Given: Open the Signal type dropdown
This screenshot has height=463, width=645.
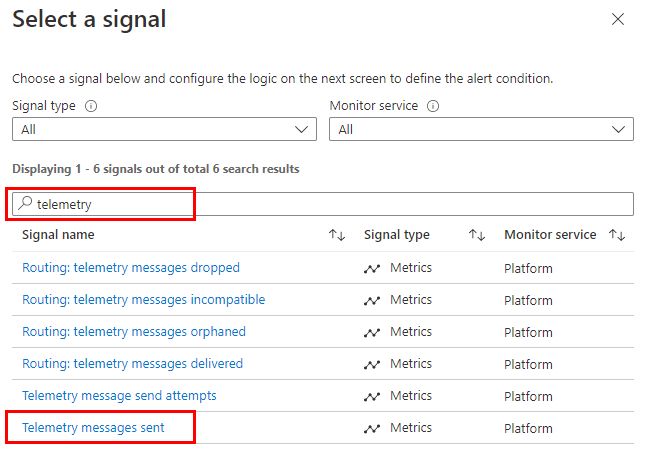Looking at the screenshot, I should [x=164, y=129].
